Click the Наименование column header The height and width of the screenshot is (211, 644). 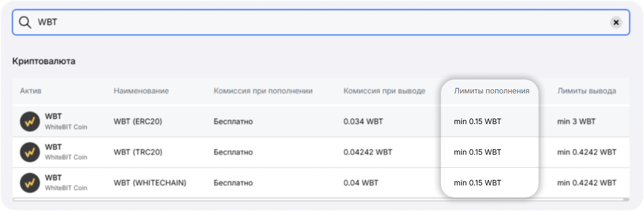coord(141,91)
